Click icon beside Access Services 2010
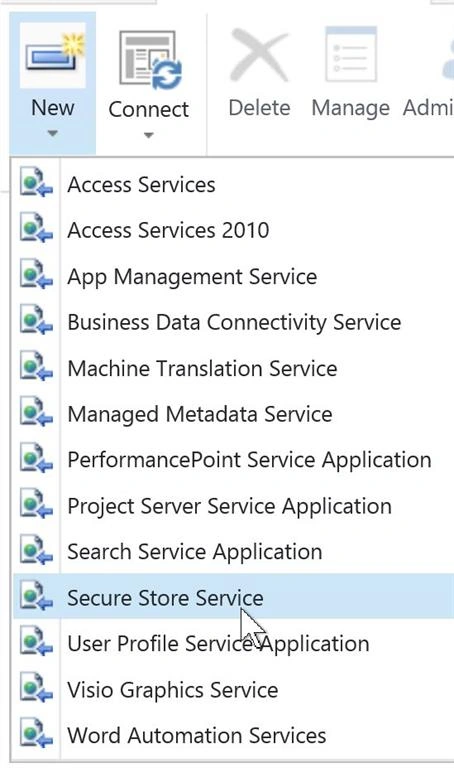This screenshot has width=454, height=768. click(36, 230)
